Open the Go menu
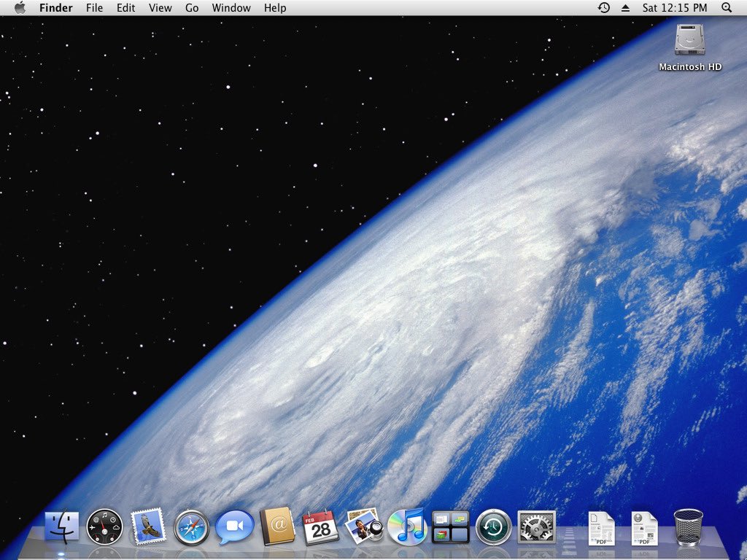The image size is (747, 560). click(x=192, y=8)
